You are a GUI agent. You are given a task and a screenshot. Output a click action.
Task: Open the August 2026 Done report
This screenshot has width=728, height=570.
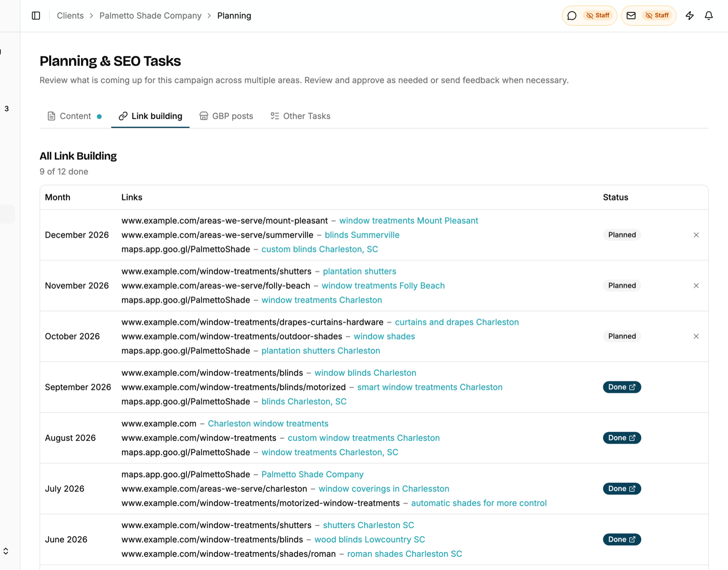click(622, 438)
